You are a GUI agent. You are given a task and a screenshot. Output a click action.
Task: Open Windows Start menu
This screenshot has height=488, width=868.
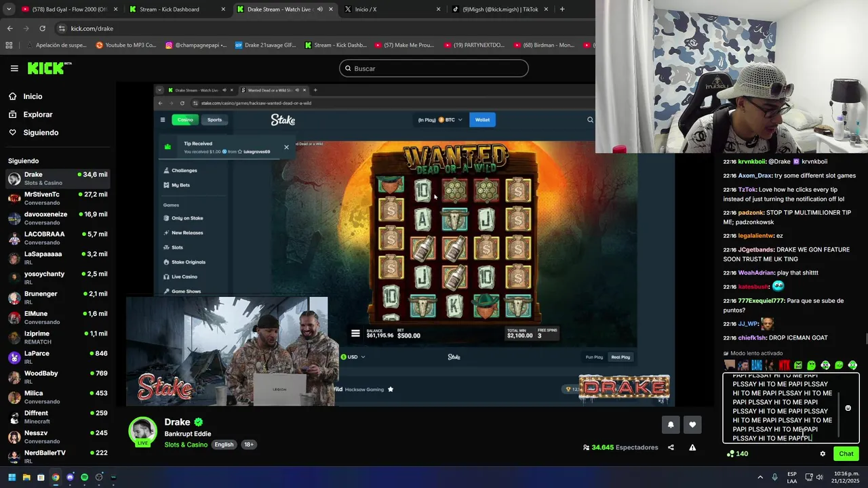click(12, 477)
